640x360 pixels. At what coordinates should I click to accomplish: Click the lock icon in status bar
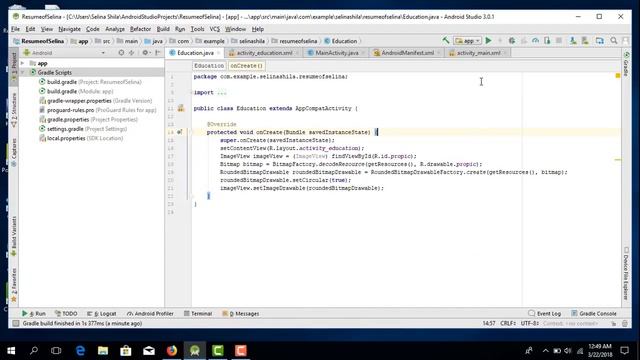tap(613, 323)
